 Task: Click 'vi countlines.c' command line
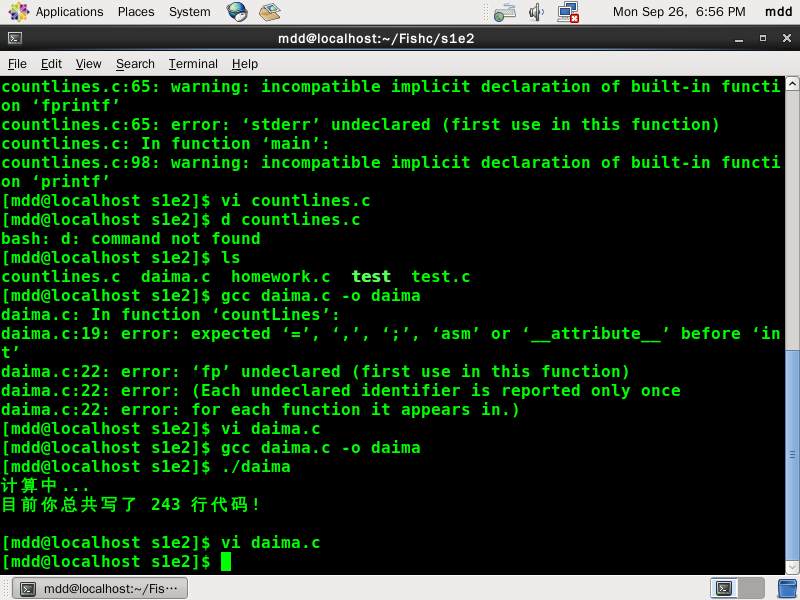(x=186, y=201)
